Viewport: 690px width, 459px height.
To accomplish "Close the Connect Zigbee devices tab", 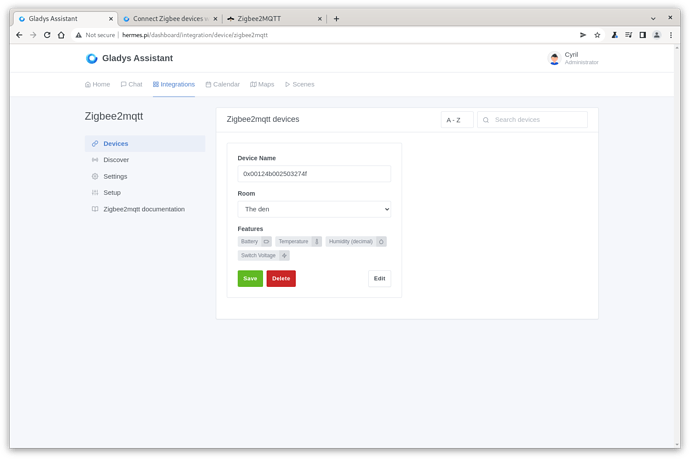I will point(215,18).
